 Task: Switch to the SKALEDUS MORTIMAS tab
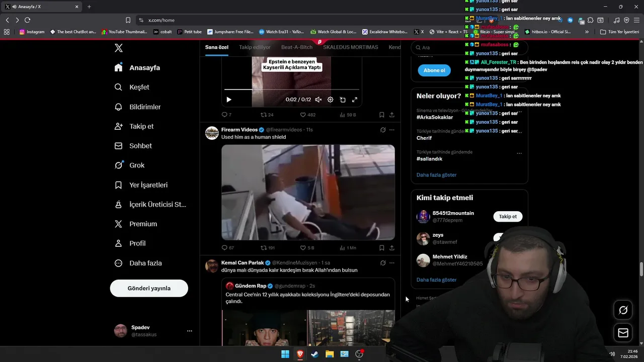coord(351,47)
